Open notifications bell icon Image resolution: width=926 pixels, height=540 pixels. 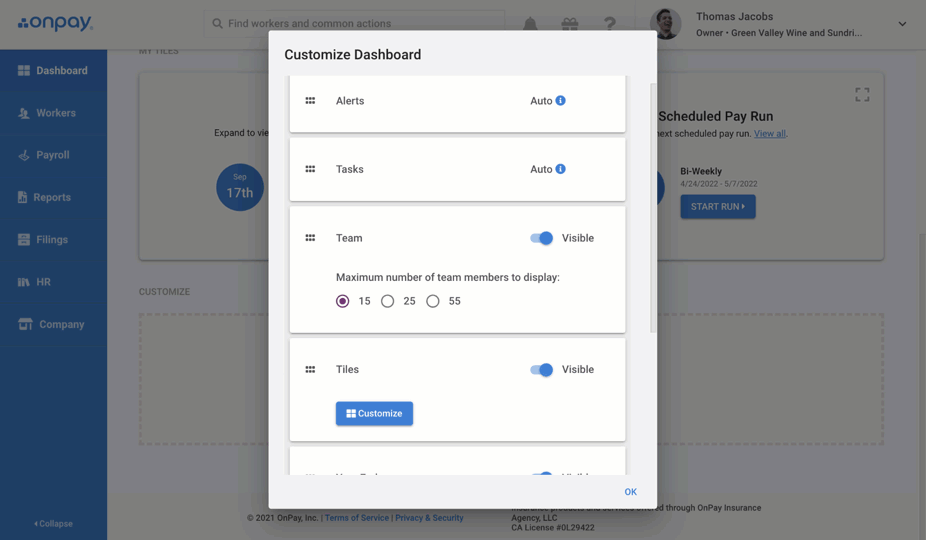[530, 23]
